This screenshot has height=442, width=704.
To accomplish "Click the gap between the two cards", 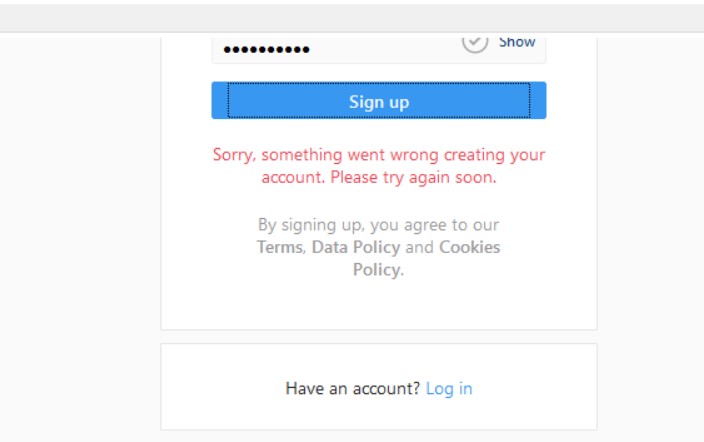I will coord(379,337).
